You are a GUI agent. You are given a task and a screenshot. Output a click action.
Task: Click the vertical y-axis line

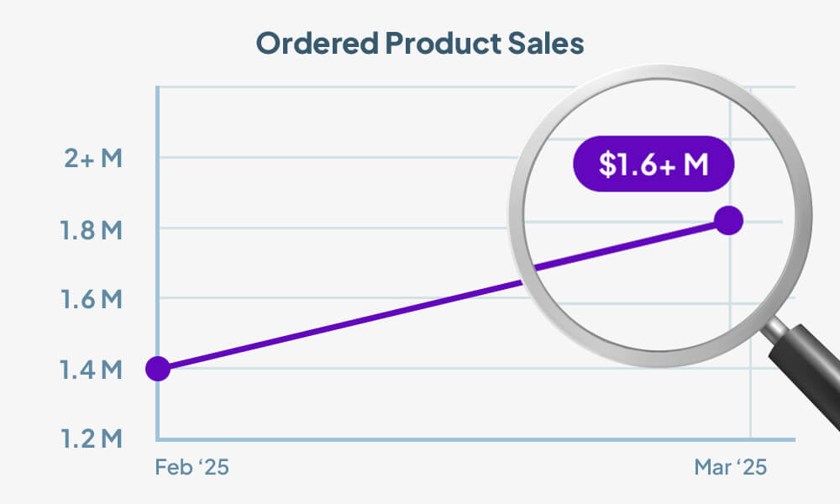pyautogui.click(x=158, y=252)
